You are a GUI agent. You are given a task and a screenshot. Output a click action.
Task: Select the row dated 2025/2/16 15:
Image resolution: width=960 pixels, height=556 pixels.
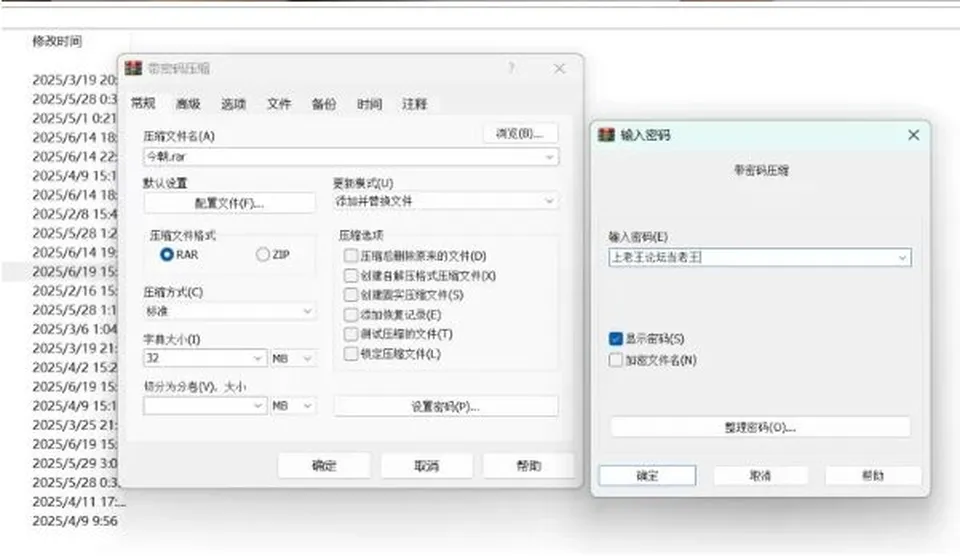click(75, 290)
